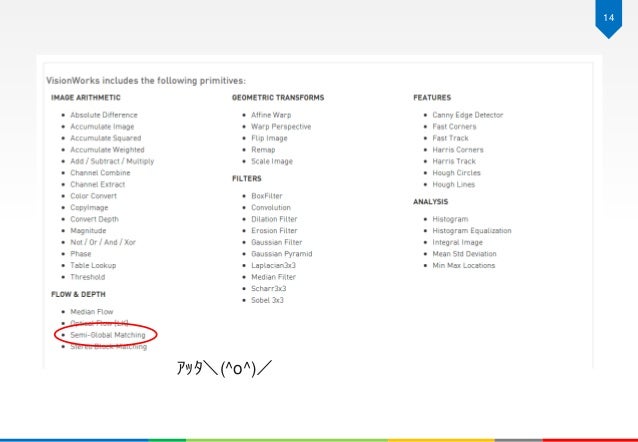The height and width of the screenshot is (442, 638).
Task: Select Canny Edge Detector feature
Action: tap(468, 115)
